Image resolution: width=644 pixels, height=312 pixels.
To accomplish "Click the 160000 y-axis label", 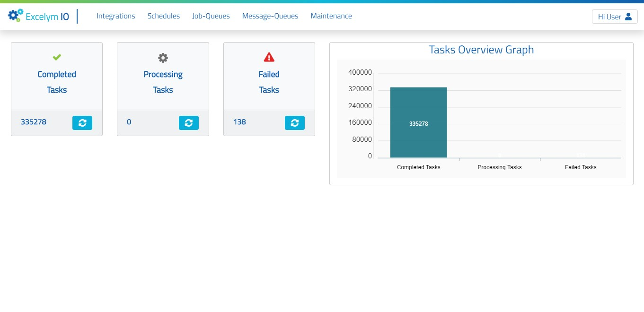I will 360,123.
